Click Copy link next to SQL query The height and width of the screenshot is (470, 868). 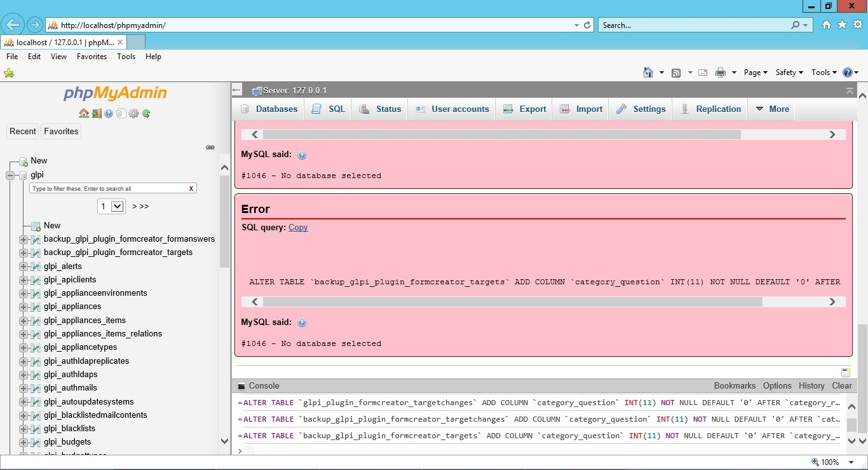[298, 227]
